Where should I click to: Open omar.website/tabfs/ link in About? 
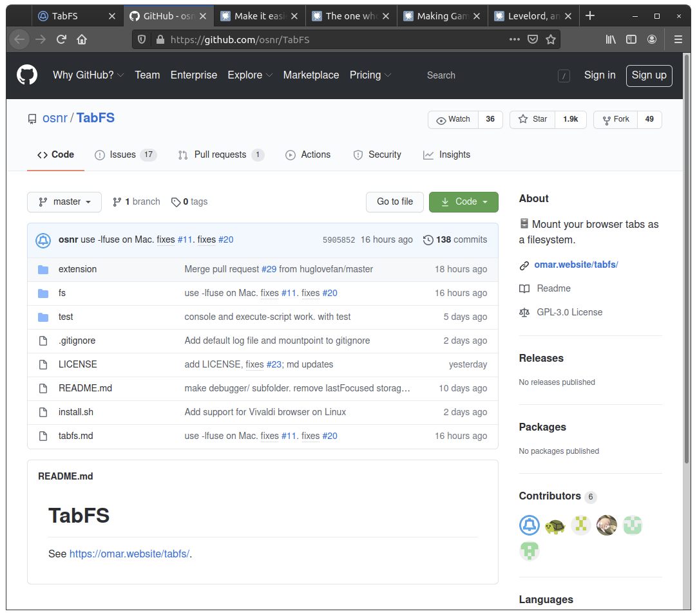click(x=576, y=265)
